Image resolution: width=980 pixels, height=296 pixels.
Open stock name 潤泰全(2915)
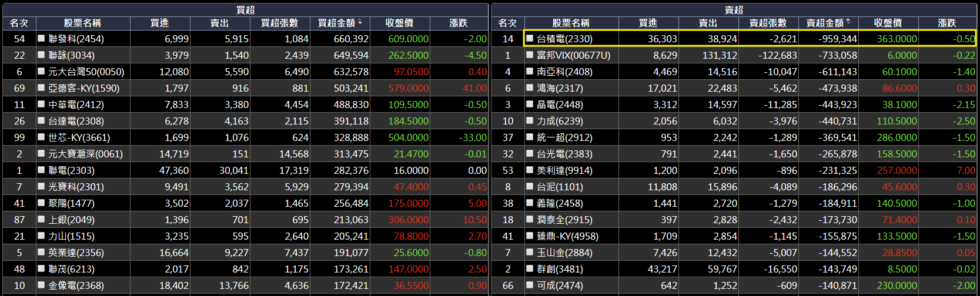tap(565, 220)
